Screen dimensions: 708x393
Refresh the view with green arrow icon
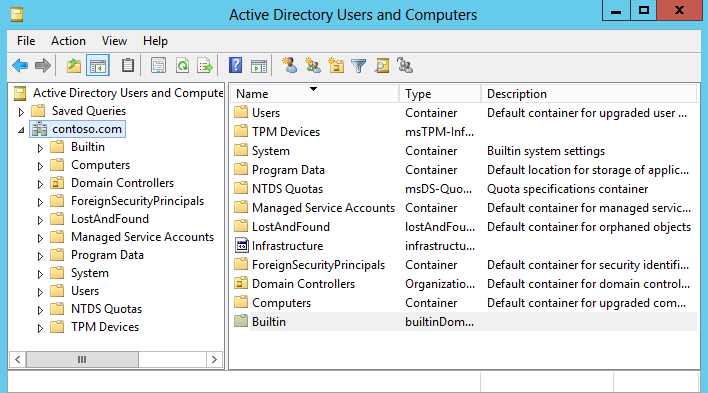click(x=182, y=66)
